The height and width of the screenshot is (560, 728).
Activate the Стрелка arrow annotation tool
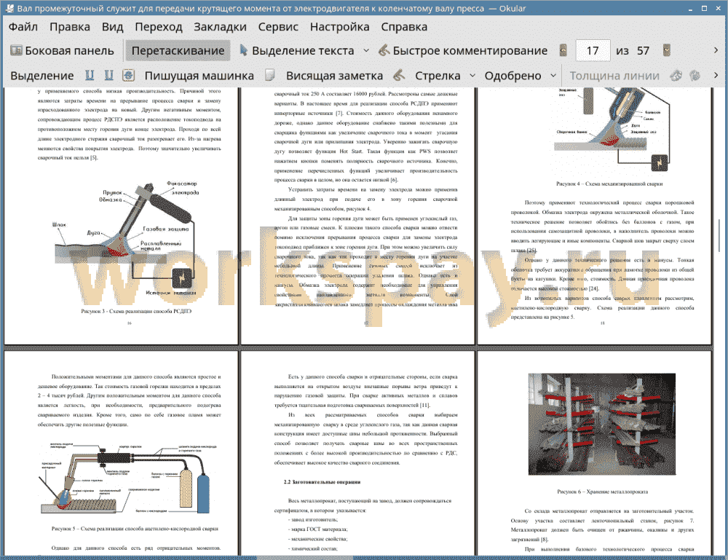click(438, 75)
